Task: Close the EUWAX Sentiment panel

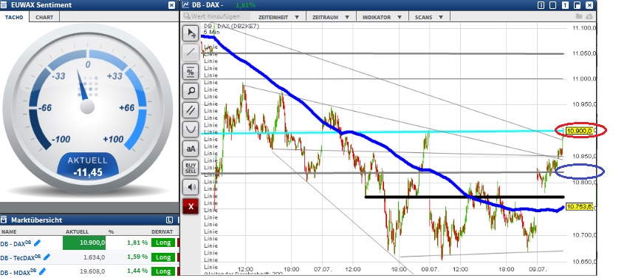Action: click(x=171, y=5)
